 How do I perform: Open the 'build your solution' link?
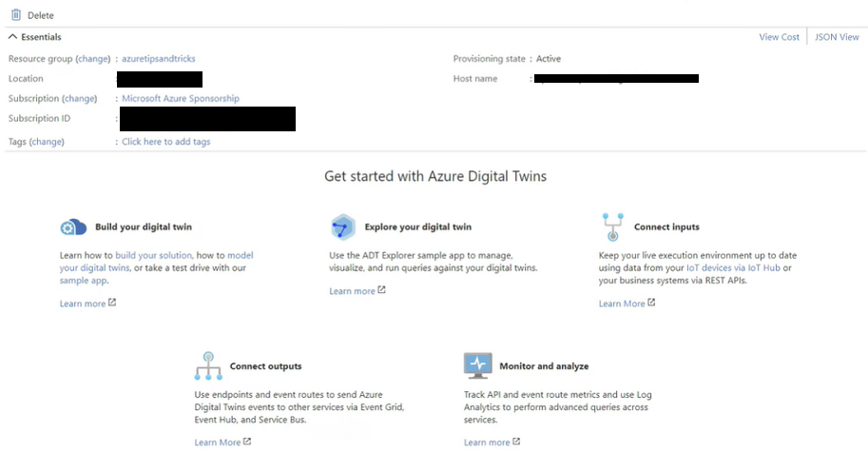point(154,256)
